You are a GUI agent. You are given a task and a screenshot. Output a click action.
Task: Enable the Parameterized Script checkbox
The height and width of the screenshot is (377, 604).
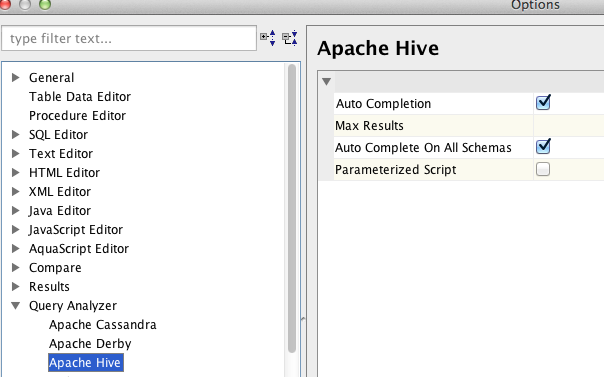(543, 169)
